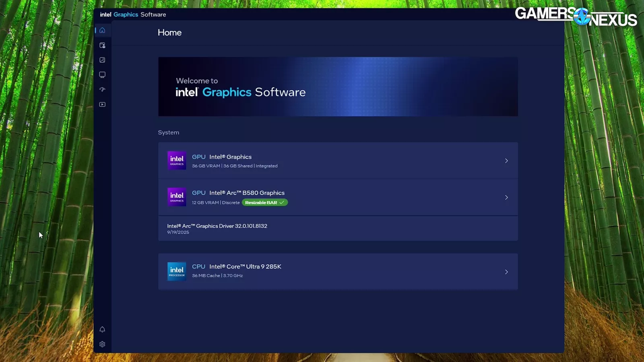Screen dimensions: 644x362
Task: Show notifications via the bell icon
Action: (102, 329)
